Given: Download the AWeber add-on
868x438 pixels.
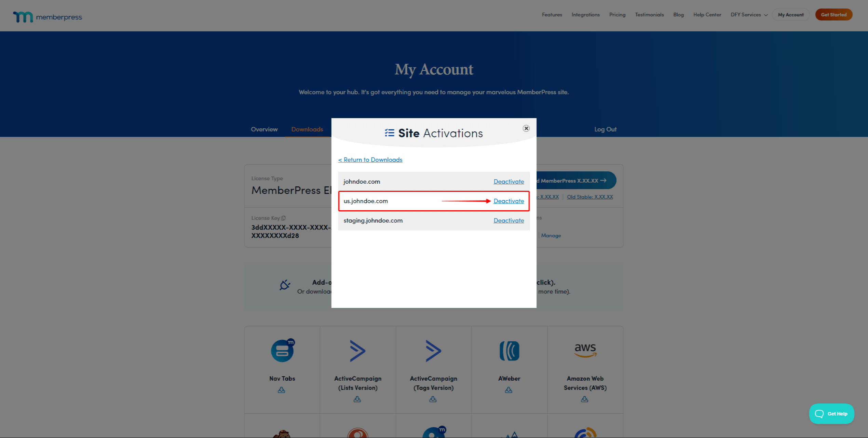Looking at the screenshot, I should pyautogui.click(x=508, y=390).
